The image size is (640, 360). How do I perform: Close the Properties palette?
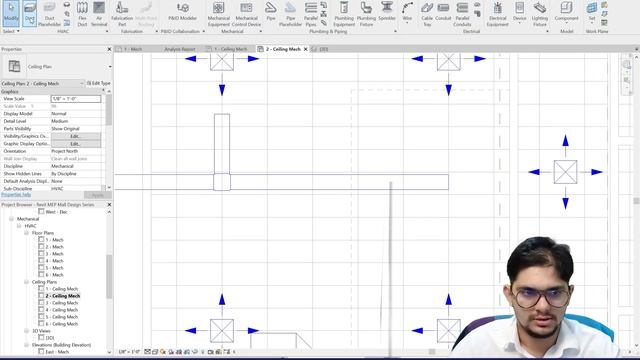109,49
